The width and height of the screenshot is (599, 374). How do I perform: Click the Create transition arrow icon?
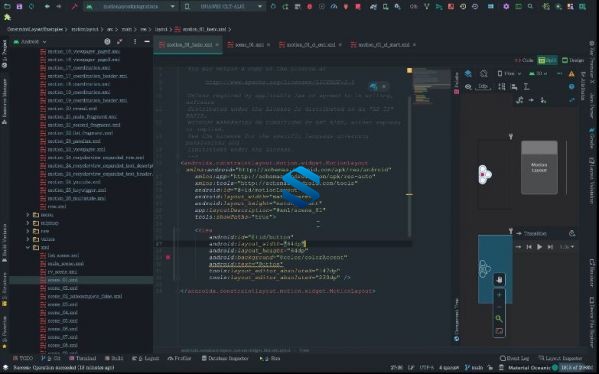pos(531,100)
